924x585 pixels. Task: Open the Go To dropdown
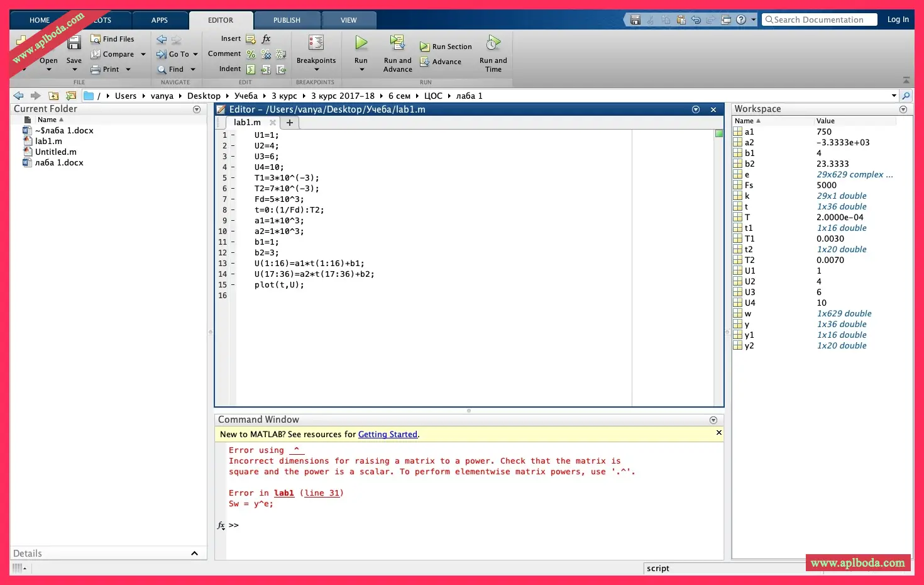(195, 55)
